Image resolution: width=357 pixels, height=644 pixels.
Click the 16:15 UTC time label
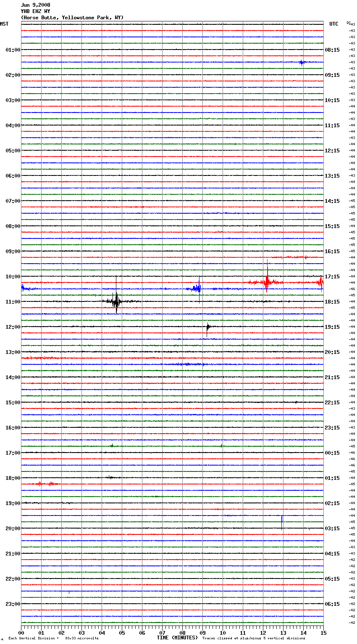point(332,251)
